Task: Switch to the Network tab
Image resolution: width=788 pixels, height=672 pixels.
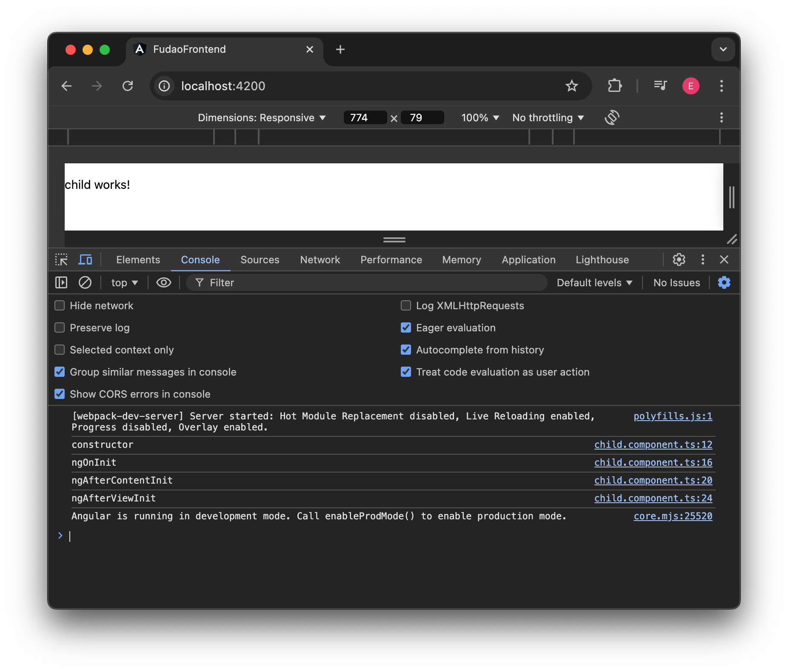Action: coord(320,259)
